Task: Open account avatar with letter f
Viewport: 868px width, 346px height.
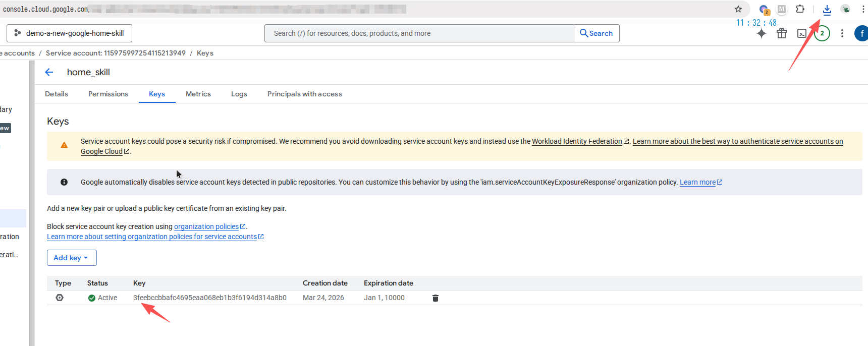Action: [861, 33]
